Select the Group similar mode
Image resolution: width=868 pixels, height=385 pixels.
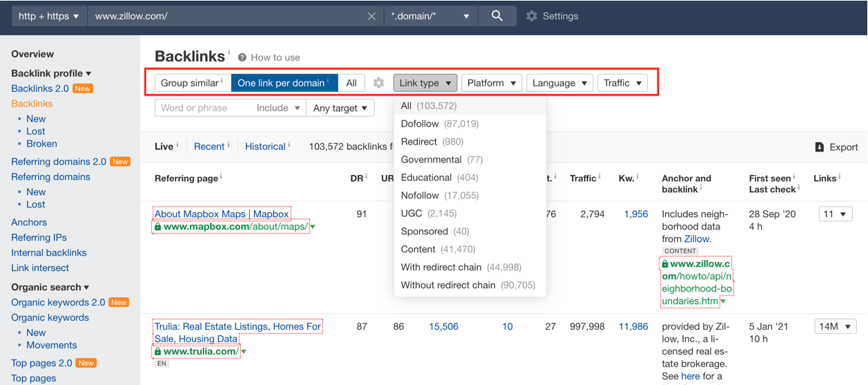193,83
